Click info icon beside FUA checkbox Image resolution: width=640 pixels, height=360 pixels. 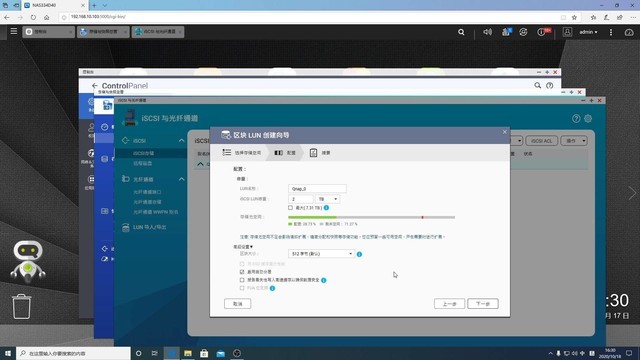tap(272, 288)
